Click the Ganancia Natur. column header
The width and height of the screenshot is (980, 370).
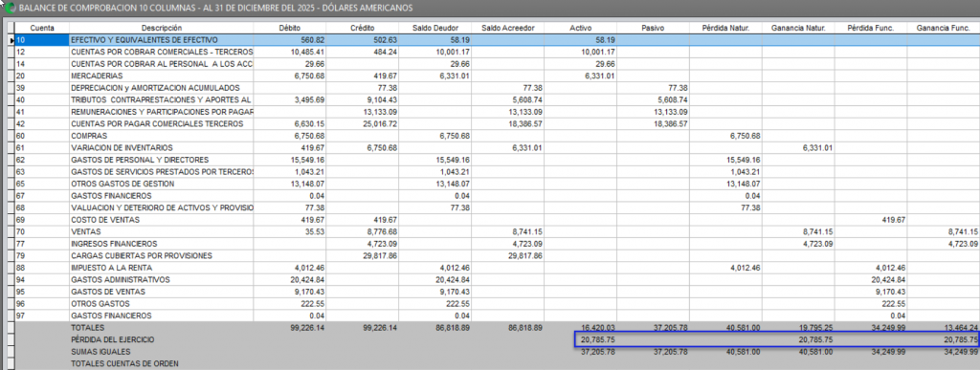[798, 28]
